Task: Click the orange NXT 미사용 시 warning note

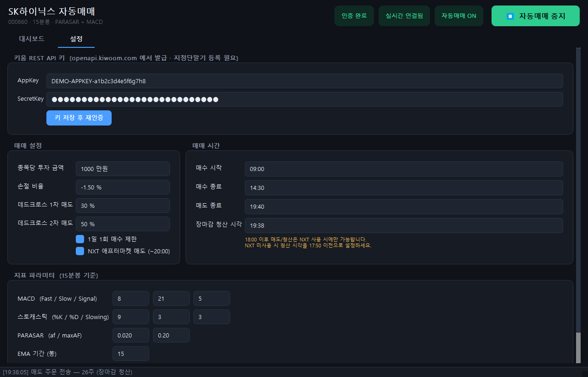Action: coord(308,246)
